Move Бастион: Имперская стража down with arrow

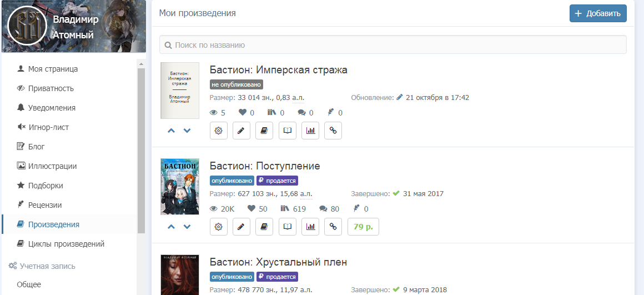(187, 131)
